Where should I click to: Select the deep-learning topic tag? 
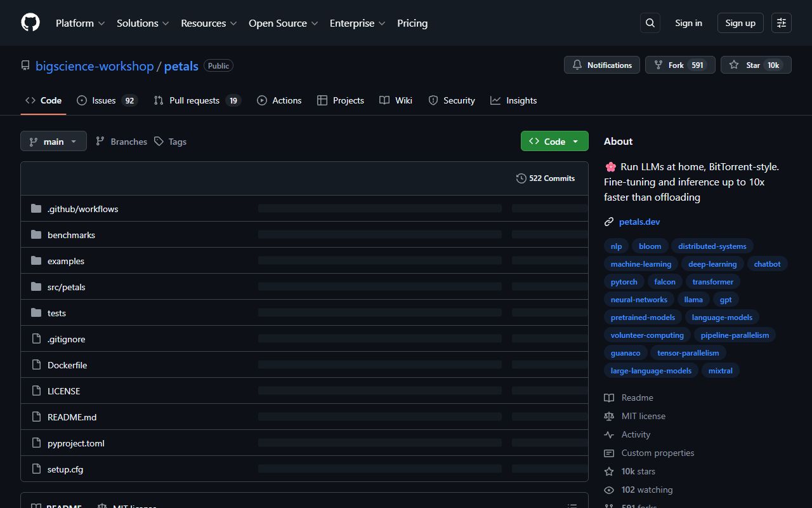pyautogui.click(x=712, y=264)
